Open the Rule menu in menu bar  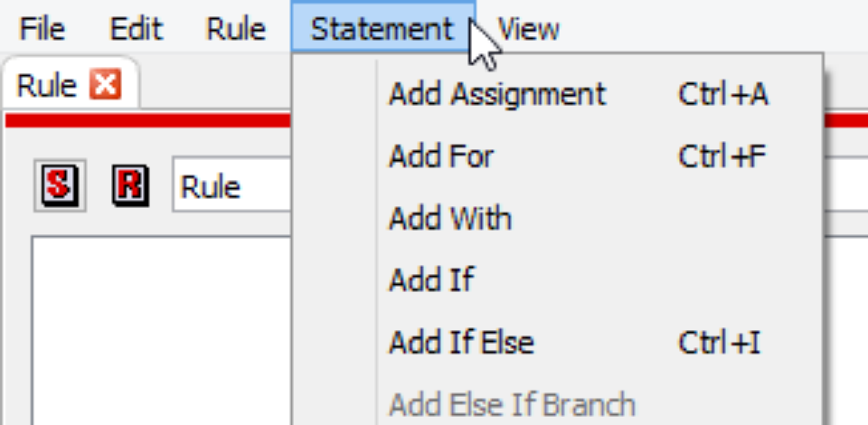235,29
